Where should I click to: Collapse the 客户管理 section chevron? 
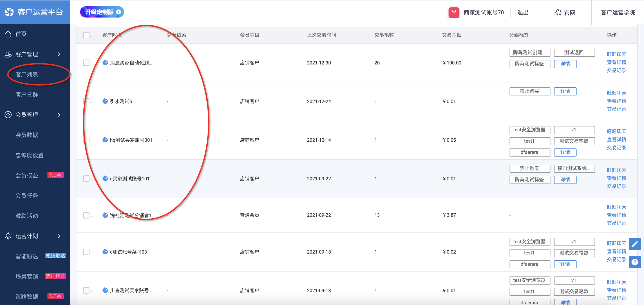click(59, 54)
